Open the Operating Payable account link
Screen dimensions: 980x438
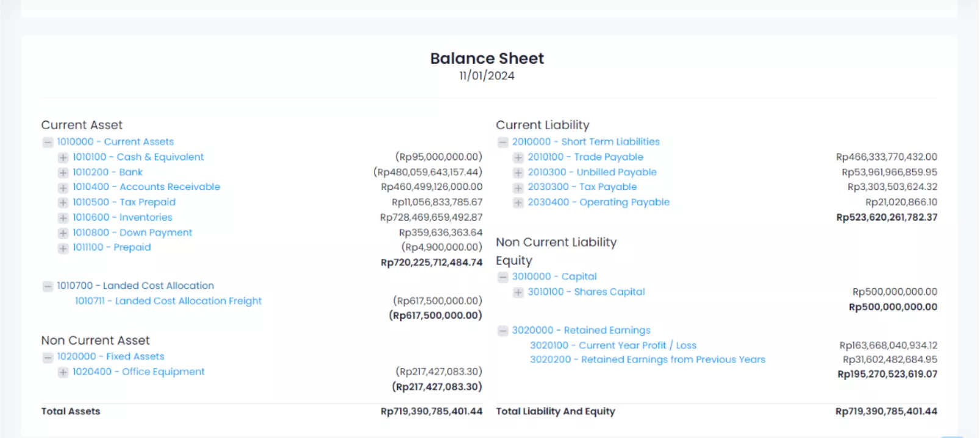click(598, 202)
